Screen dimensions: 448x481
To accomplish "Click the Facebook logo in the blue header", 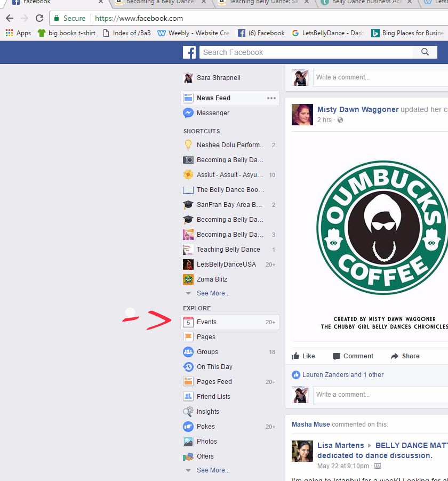I will (189, 52).
